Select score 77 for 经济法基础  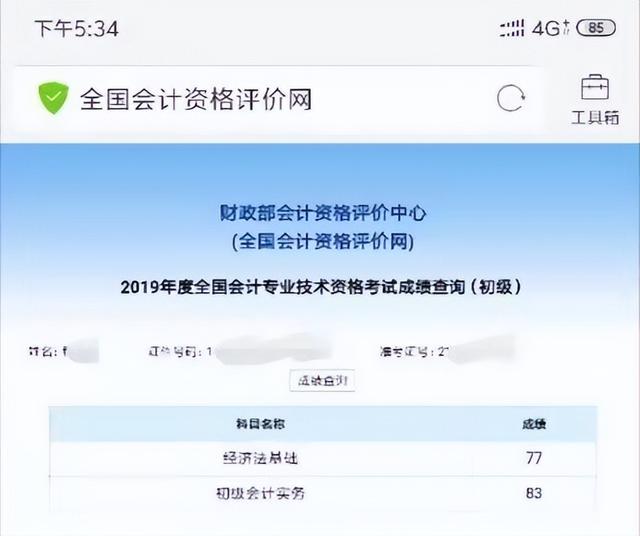click(x=534, y=458)
